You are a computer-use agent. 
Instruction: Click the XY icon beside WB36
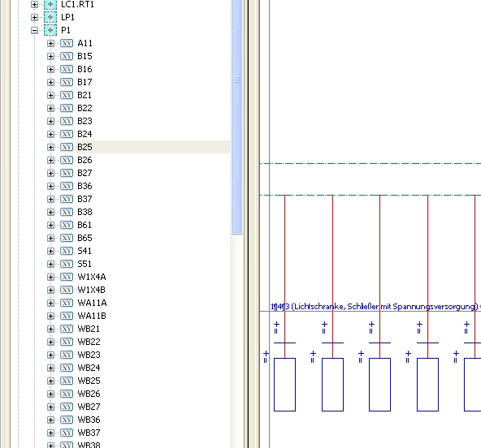click(x=67, y=420)
